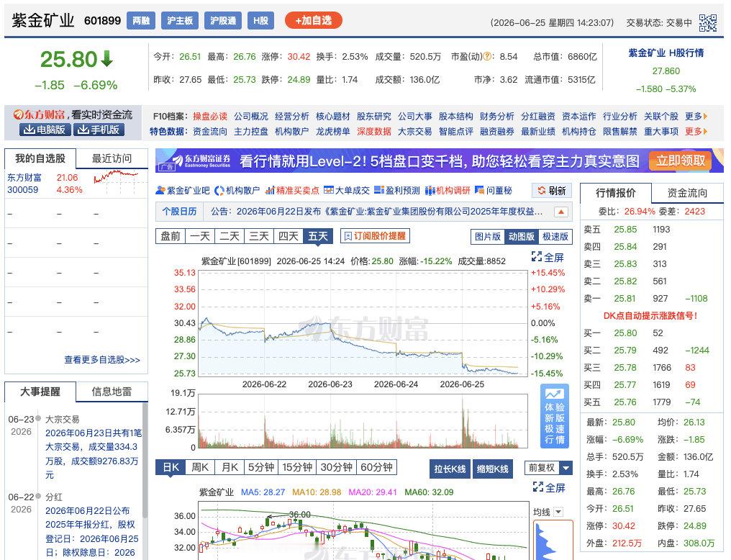This screenshot has width=731, height=560.
Task: Switch to 资金流向 tab
Action: pos(687,193)
